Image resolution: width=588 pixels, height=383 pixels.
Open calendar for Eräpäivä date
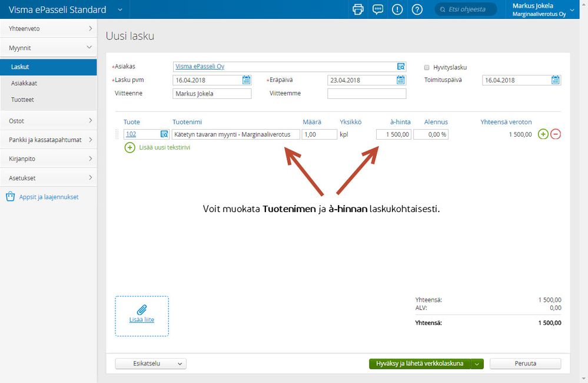(x=401, y=80)
